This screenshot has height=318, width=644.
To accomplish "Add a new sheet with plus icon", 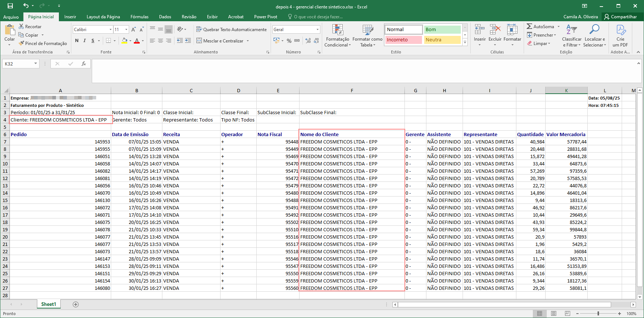I will click(x=76, y=304).
